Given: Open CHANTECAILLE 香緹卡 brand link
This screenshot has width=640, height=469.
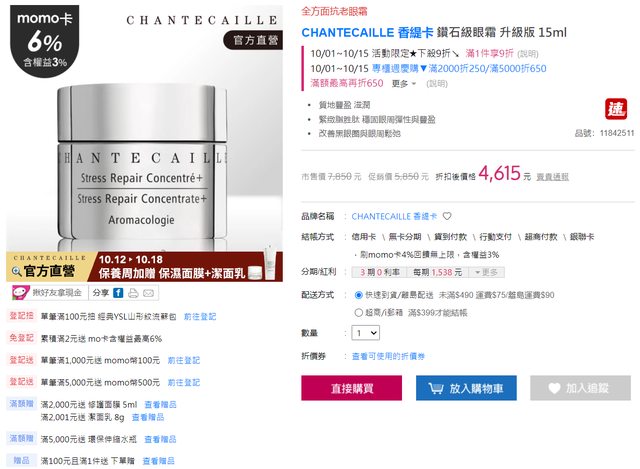Looking at the screenshot, I should pyautogui.click(x=394, y=216).
